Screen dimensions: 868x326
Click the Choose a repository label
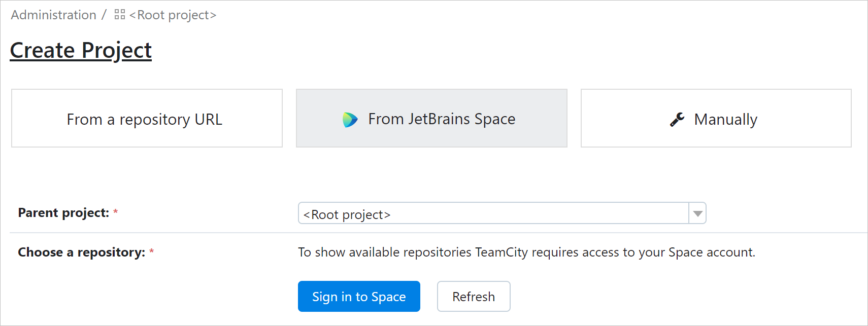(81, 252)
